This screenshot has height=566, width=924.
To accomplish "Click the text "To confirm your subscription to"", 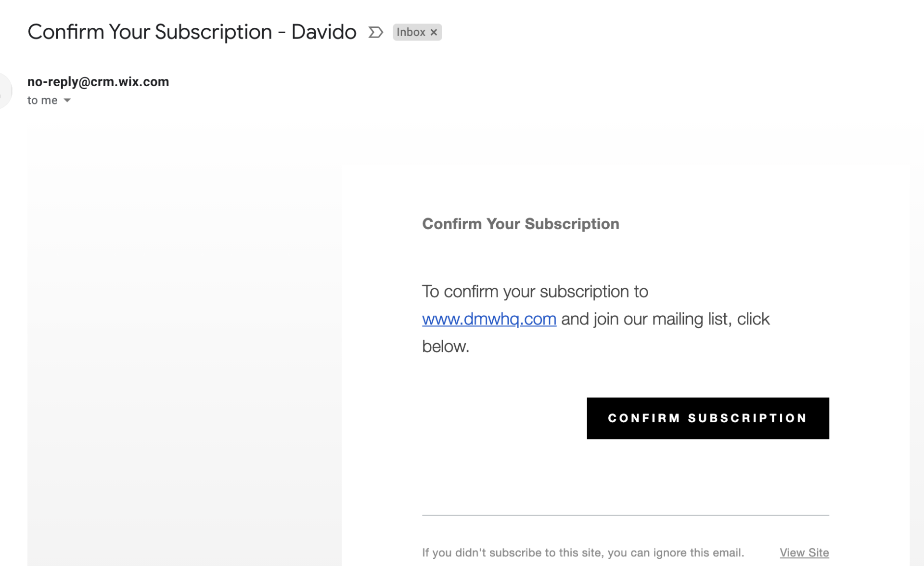I will pos(535,292).
